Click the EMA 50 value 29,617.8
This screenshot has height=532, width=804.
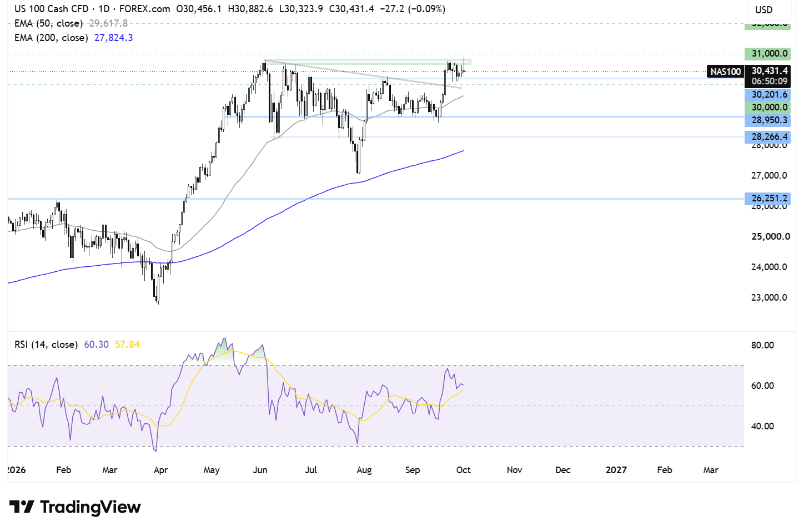click(x=108, y=23)
